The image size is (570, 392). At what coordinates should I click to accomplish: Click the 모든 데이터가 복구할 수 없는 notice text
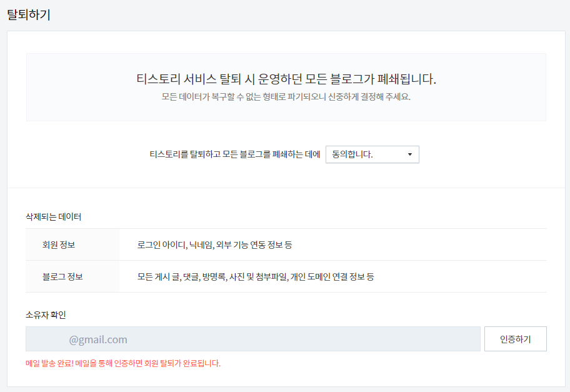point(286,97)
